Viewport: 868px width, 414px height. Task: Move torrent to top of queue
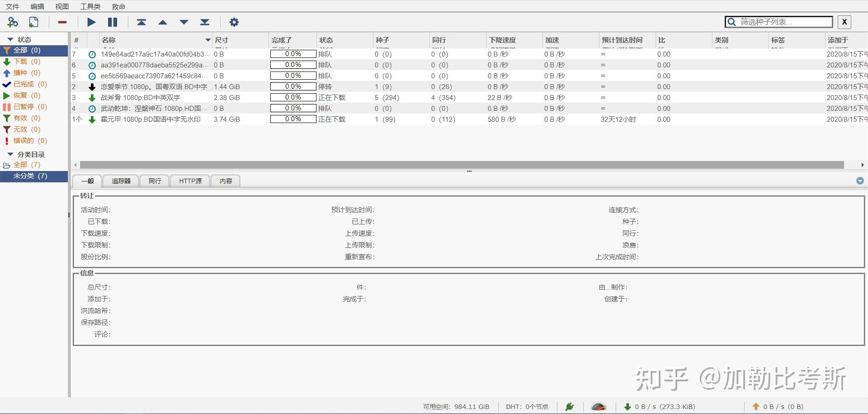click(142, 22)
